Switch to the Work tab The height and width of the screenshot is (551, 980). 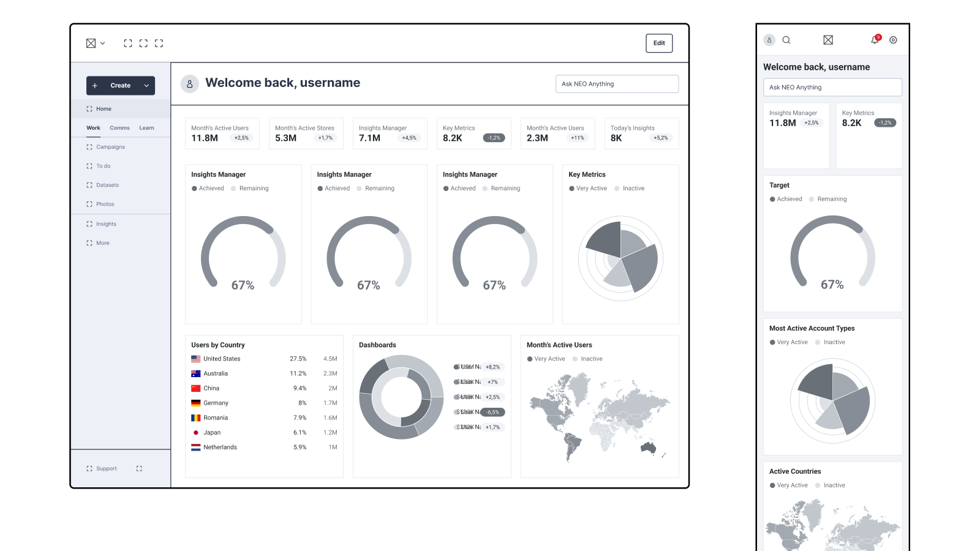(x=93, y=128)
